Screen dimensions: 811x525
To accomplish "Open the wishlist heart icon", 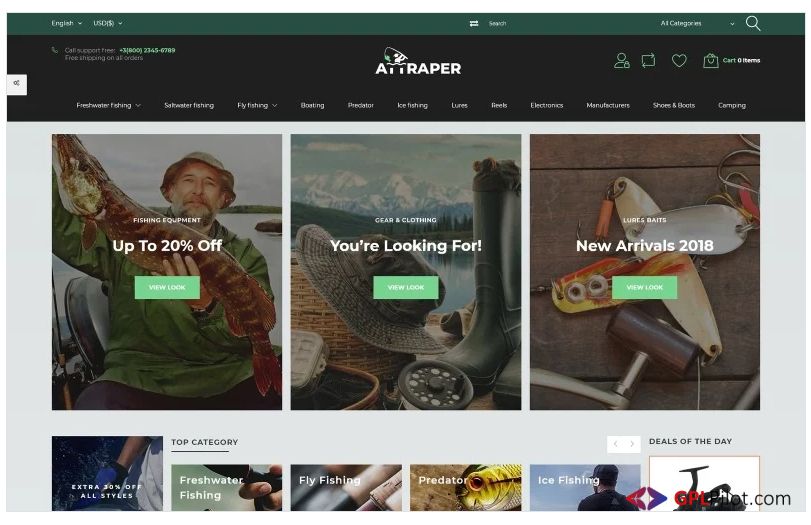I will click(x=679, y=61).
